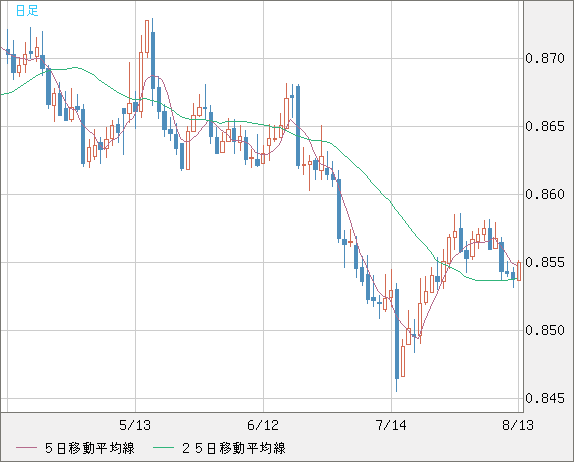Click the 0.850 price axis label

[x=545, y=331]
